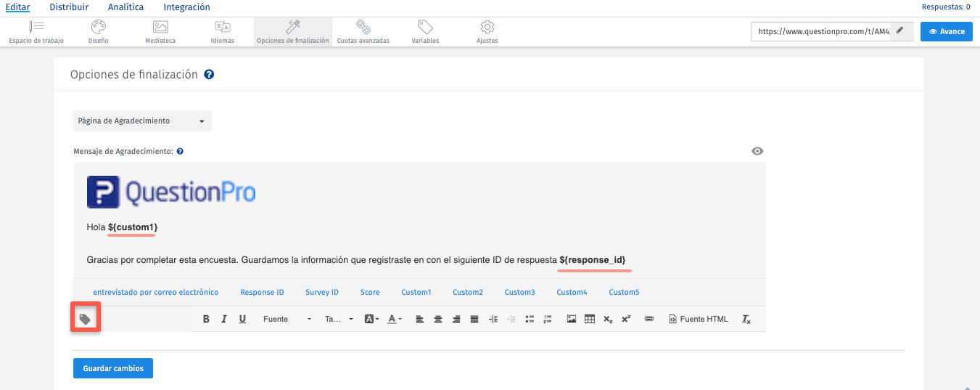Open font text color dropdown
This screenshot has width=980, height=390.
click(395, 319)
